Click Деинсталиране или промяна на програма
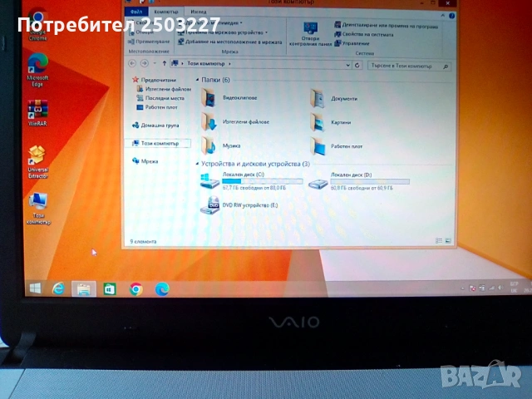Image resolution: width=532 pixels, height=399 pixels. coord(386,25)
